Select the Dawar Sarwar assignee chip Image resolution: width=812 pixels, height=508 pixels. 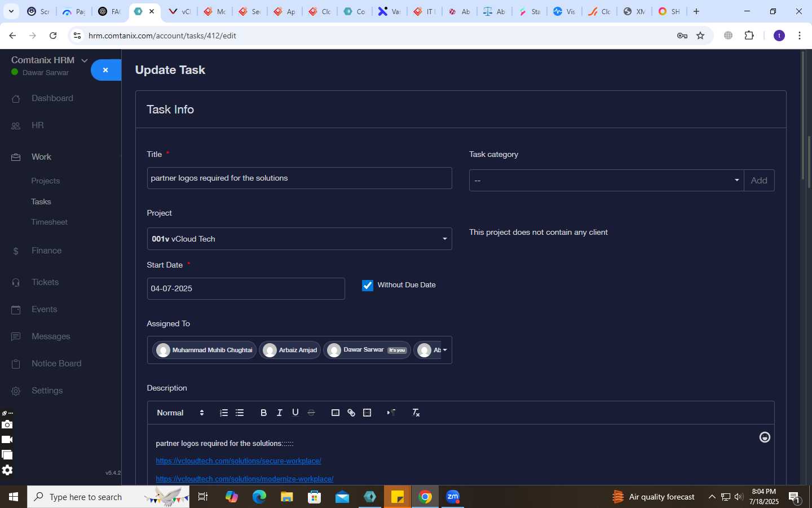[367, 350]
